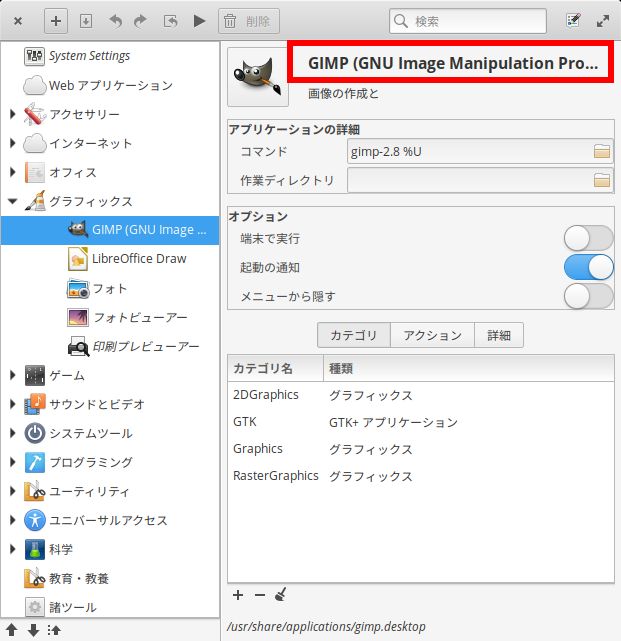This screenshot has width=621, height=641.
Task: Click the グラフィックス paintbrush category icon
Action: click(x=35, y=201)
